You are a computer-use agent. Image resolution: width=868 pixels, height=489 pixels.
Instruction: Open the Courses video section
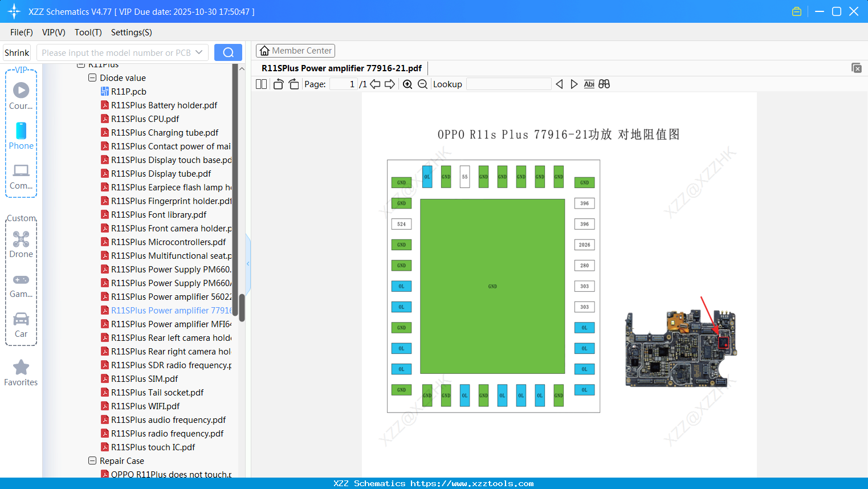tap(21, 96)
